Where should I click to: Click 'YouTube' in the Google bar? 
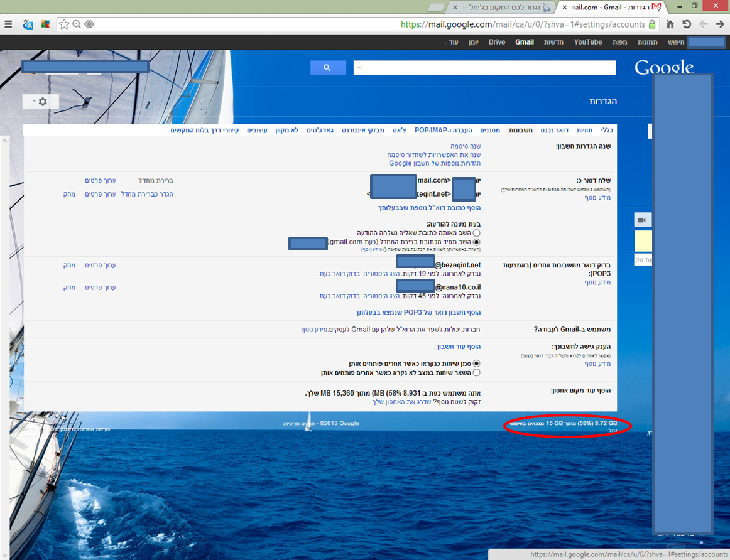click(588, 42)
